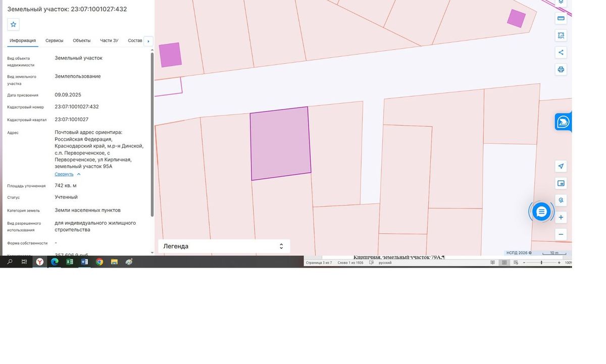Select the highlighted purple parcel on map

[x=280, y=143]
